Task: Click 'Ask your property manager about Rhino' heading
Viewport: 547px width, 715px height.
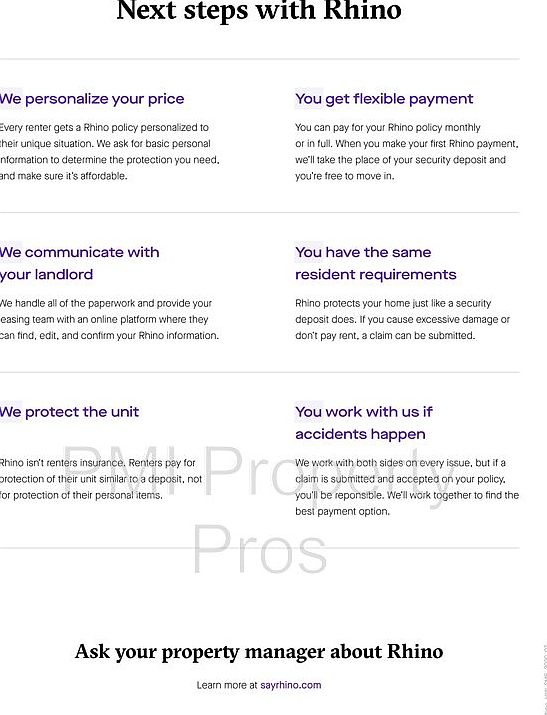Action: coord(259,652)
